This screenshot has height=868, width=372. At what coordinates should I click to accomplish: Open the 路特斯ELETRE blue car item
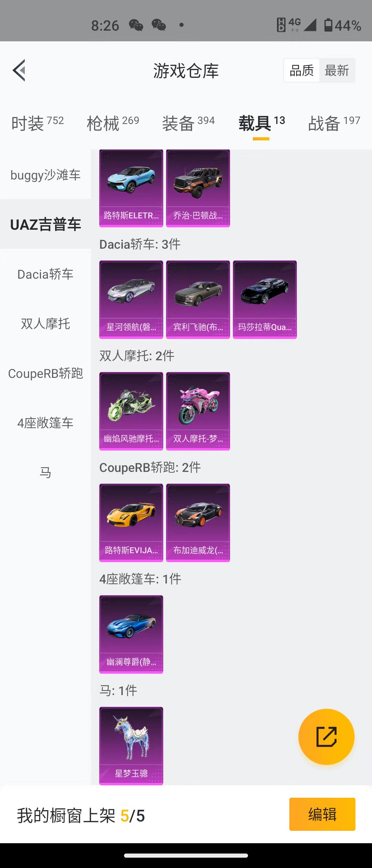131,188
